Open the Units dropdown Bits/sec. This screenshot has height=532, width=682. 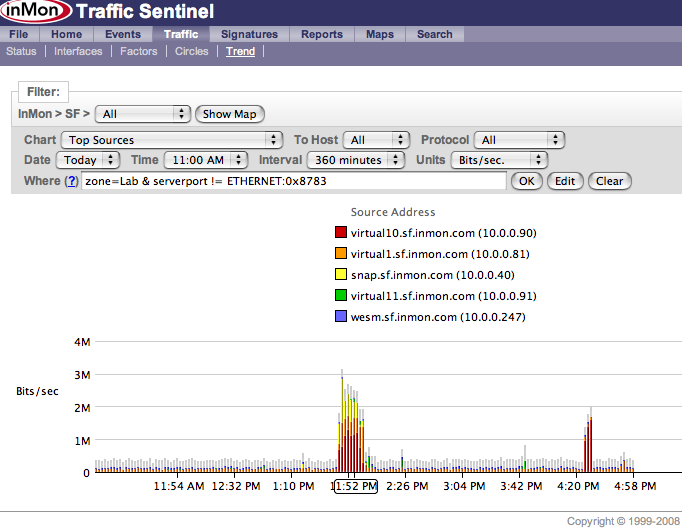click(499, 160)
